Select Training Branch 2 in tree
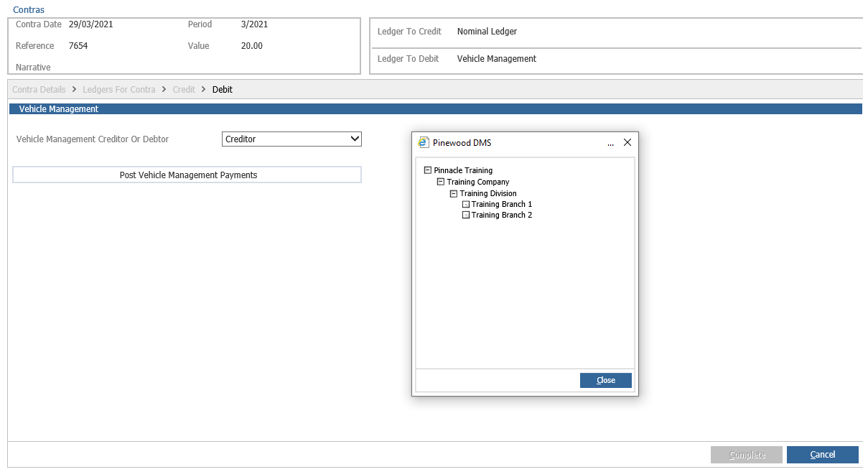This screenshot has height=472, width=868. point(502,215)
